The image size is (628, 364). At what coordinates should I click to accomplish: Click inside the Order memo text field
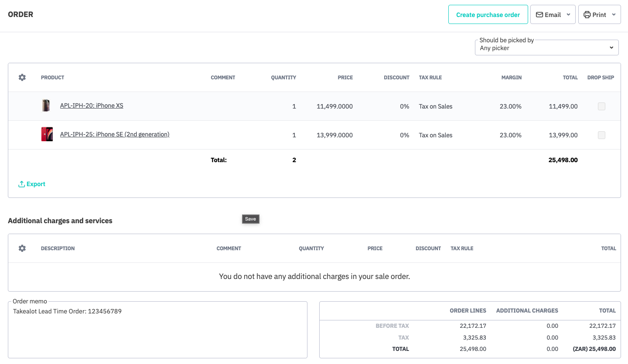pos(157,331)
